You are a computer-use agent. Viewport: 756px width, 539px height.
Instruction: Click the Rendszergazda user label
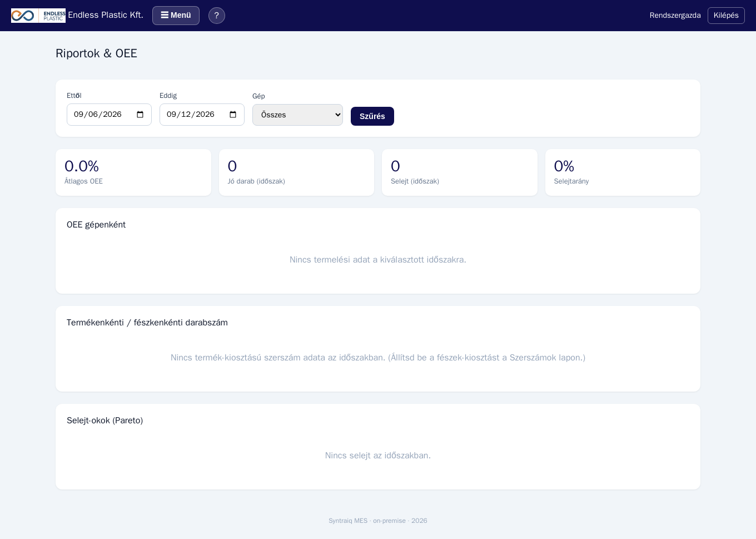point(675,16)
